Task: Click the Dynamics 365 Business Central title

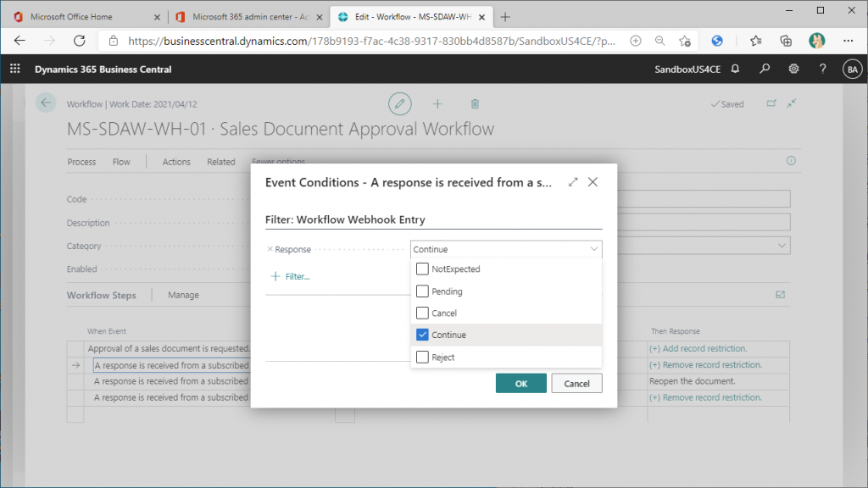Action: pyautogui.click(x=103, y=69)
